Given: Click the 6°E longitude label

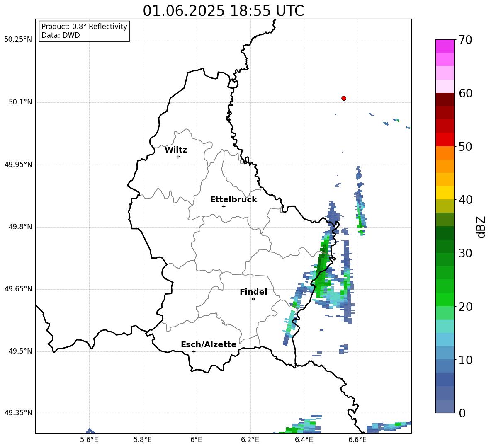Looking at the screenshot, I should coord(196,440).
